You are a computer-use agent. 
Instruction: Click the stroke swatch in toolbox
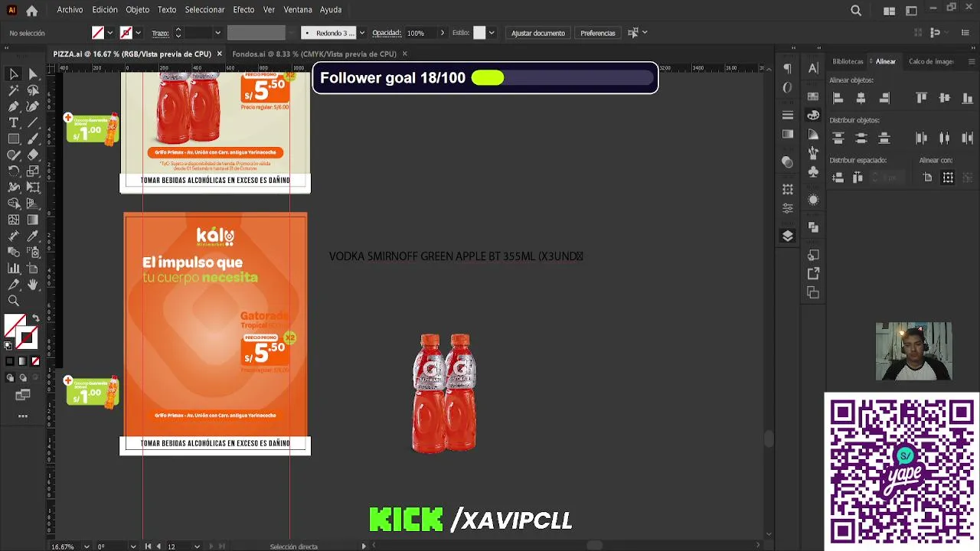coord(28,337)
